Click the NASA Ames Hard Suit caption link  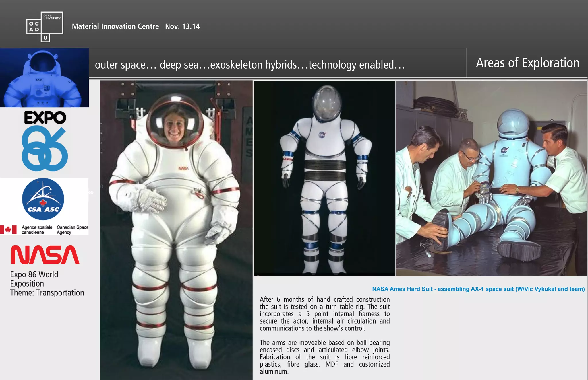pyautogui.click(x=478, y=289)
